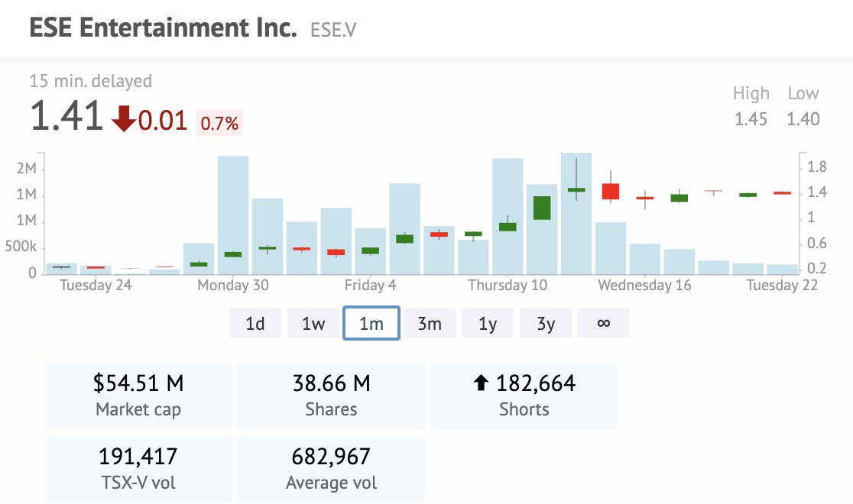Screen dimensions: 853x504
Task: Click the High value 1.45
Action: tap(751, 119)
